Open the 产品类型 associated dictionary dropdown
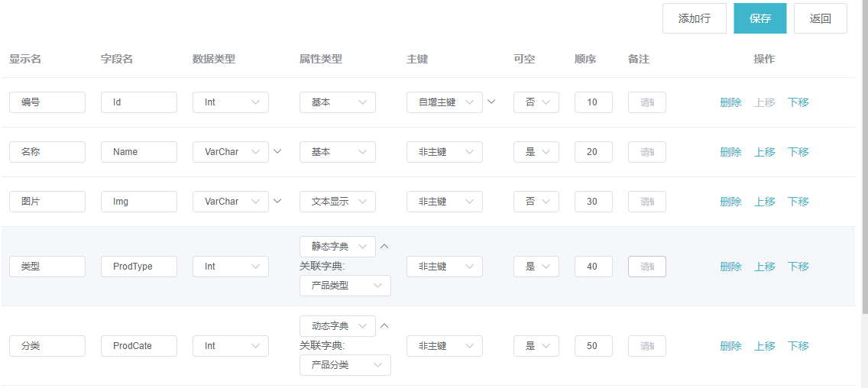868x388 pixels. 345,286
